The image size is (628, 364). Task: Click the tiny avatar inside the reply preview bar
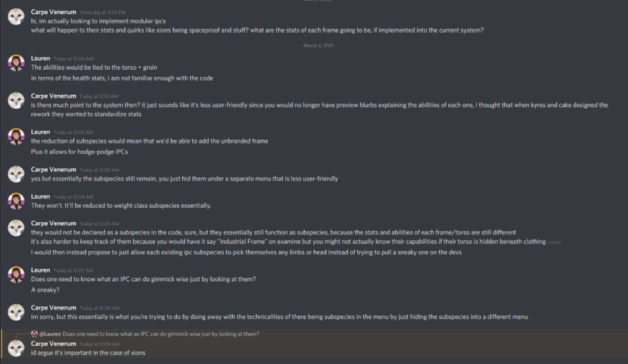tap(35, 334)
